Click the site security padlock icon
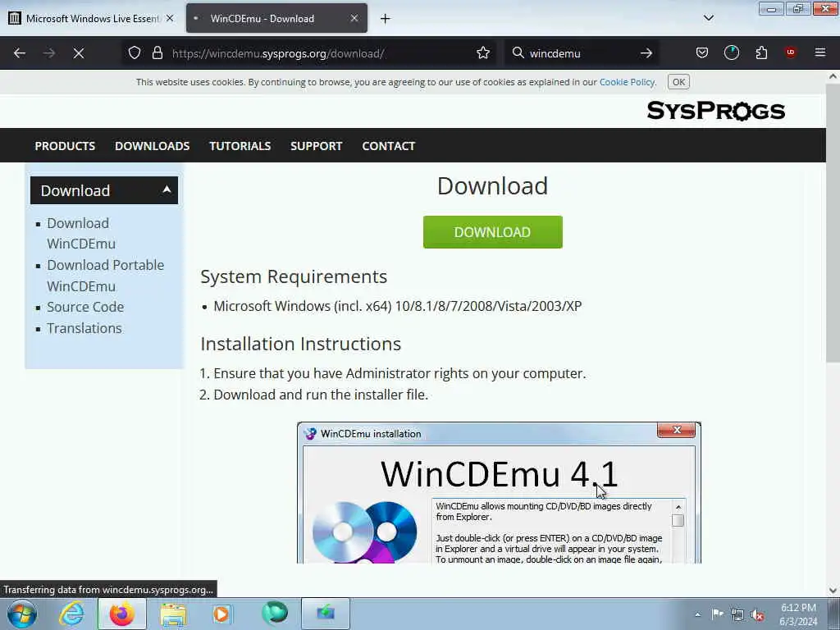 [157, 53]
